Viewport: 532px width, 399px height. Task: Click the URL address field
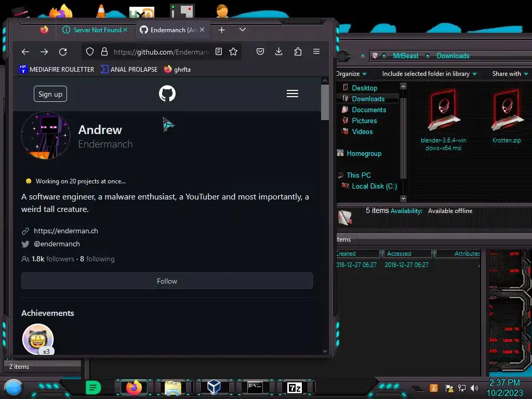[160, 52]
